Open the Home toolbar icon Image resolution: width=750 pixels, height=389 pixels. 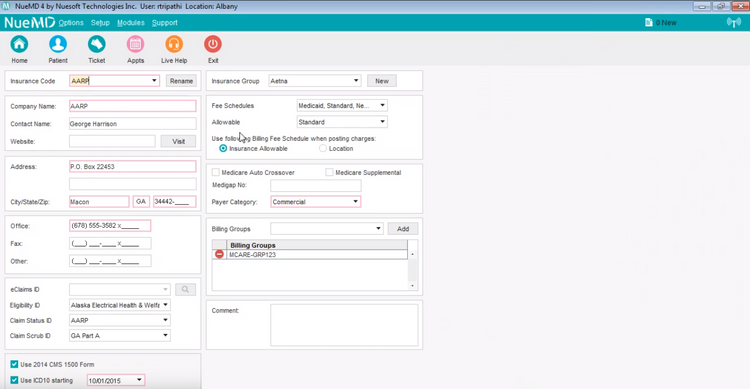coord(19,44)
